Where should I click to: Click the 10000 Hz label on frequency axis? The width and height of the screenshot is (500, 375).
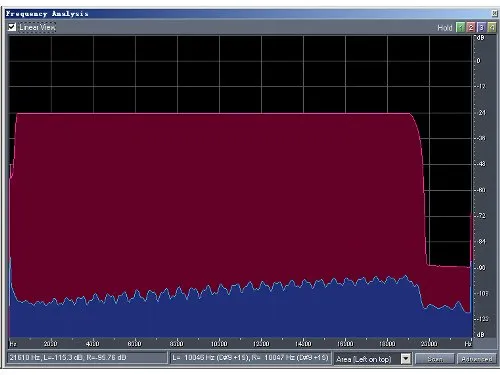(219, 343)
